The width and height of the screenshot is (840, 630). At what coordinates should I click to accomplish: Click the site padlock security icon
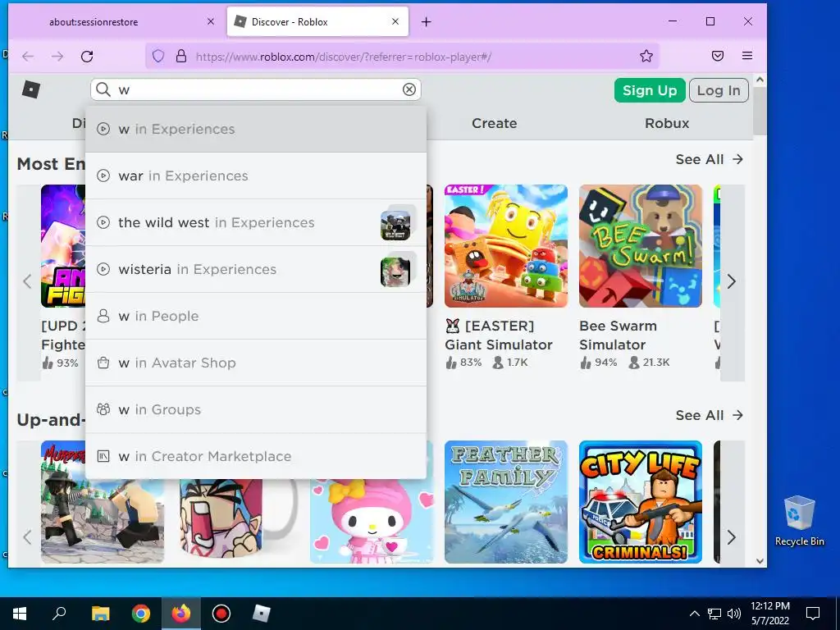click(181, 57)
